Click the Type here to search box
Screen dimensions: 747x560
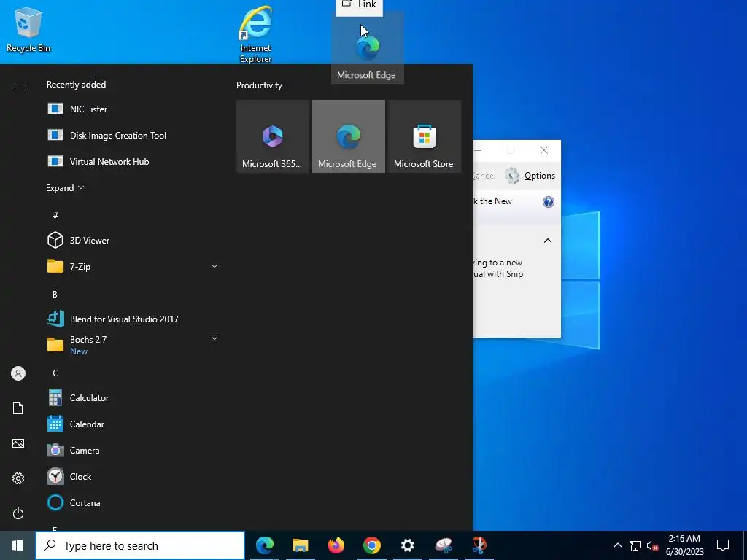click(140, 545)
